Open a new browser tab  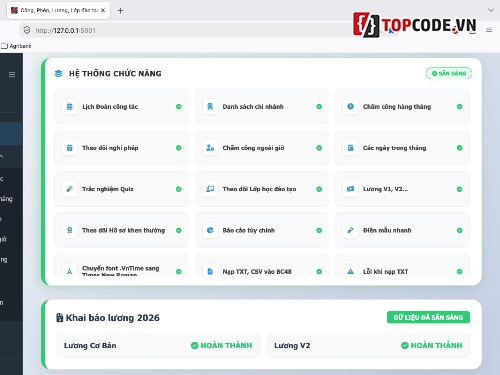click(120, 11)
